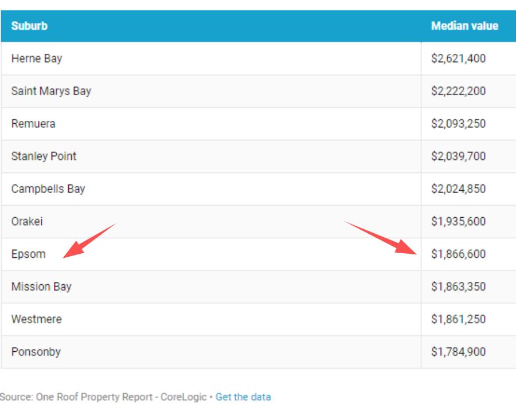
Task: Select the Orakei suburb cell
Action: click(27, 222)
